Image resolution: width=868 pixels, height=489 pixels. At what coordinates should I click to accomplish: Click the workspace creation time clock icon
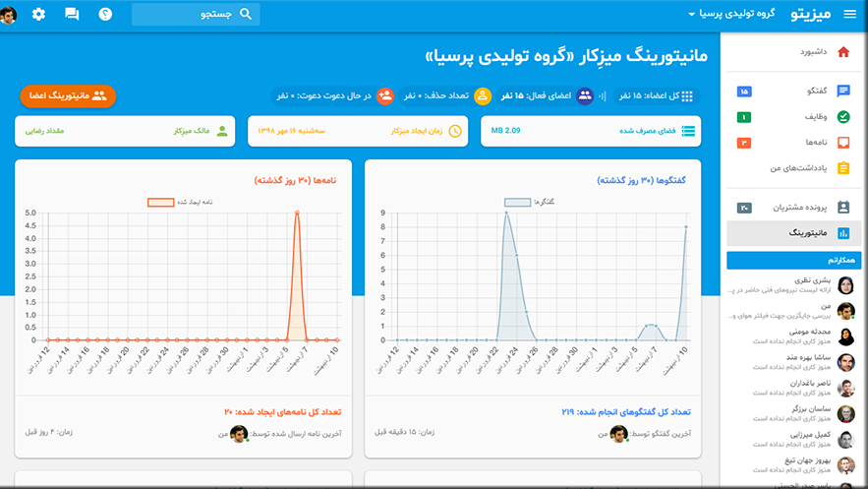point(454,131)
